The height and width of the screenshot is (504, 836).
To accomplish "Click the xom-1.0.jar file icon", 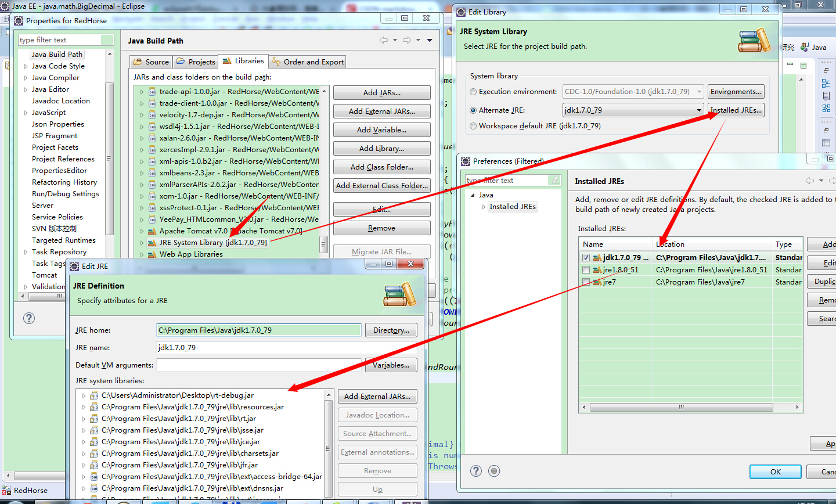I will tap(152, 196).
